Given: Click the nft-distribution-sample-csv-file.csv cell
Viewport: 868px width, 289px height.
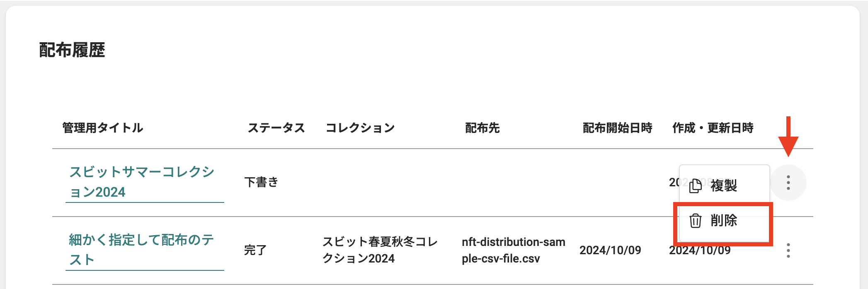Looking at the screenshot, I should [x=514, y=250].
